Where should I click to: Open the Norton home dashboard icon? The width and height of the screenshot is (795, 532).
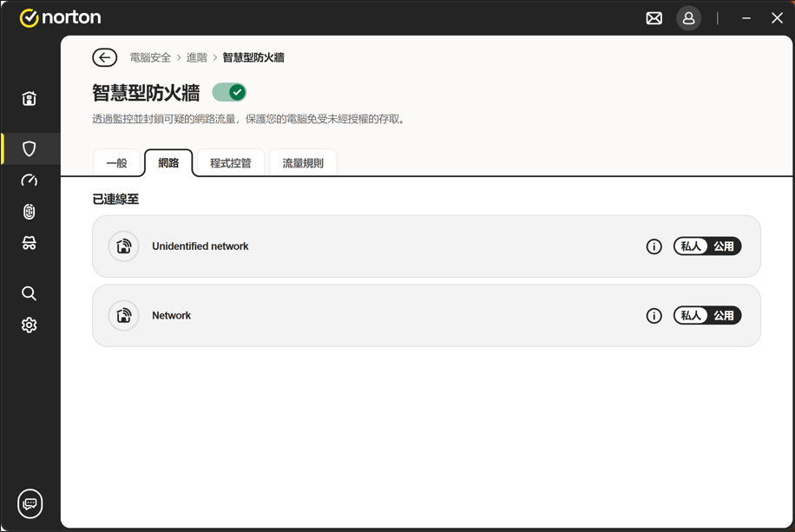pos(30,99)
